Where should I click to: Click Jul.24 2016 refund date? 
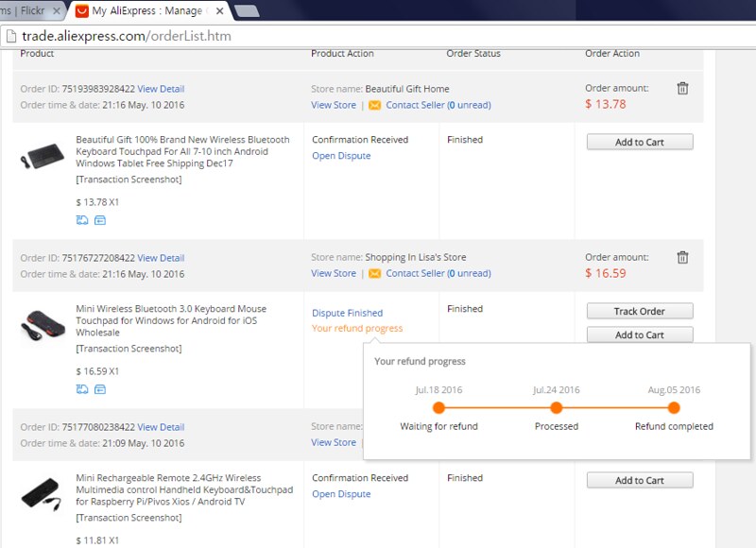(x=557, y=390)
